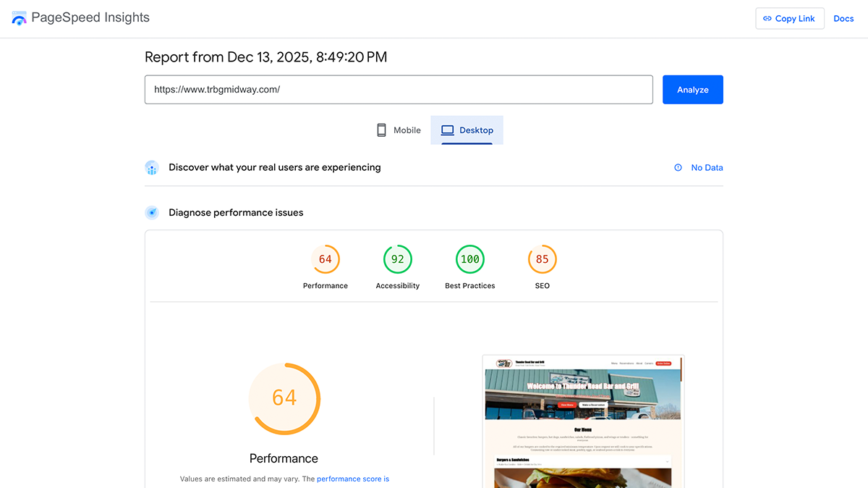Jump to SEO section via the 85 score
The image size is (868, 488).
pos(542,258)
